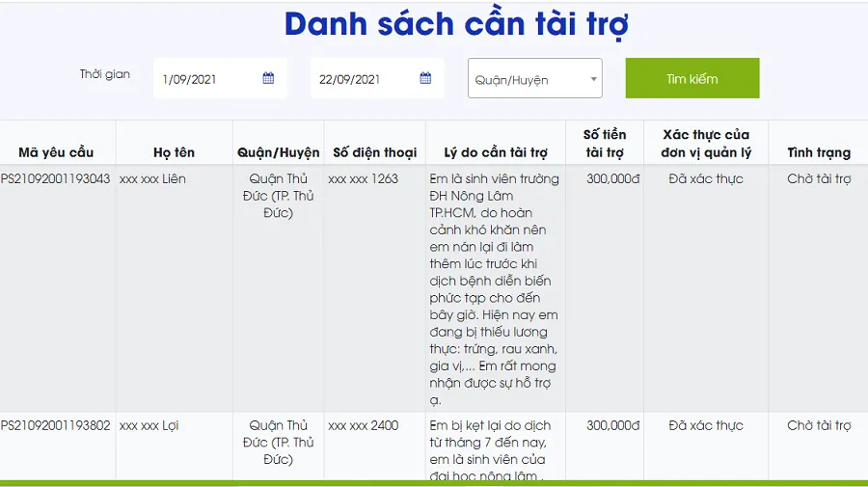Select the name xxx xxx Liên
Image resolution: width=868 pixels, height=487 pixels.
152,179
